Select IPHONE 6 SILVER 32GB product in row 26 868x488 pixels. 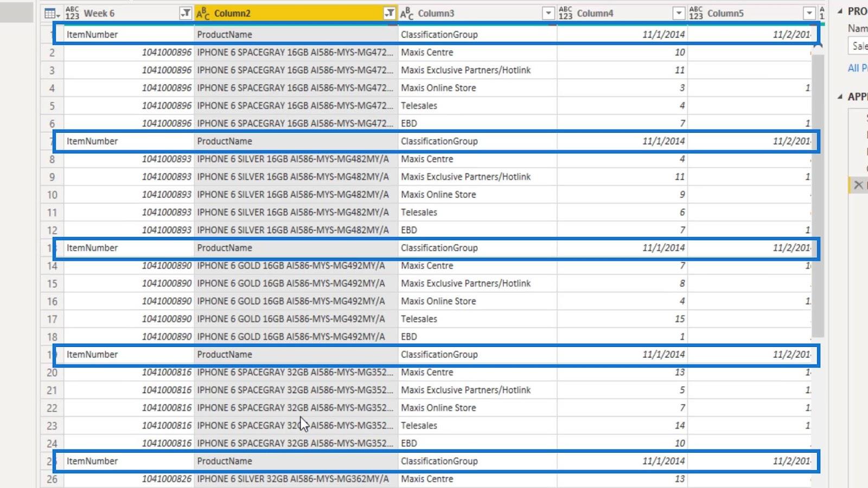click(x=296, y=479)
